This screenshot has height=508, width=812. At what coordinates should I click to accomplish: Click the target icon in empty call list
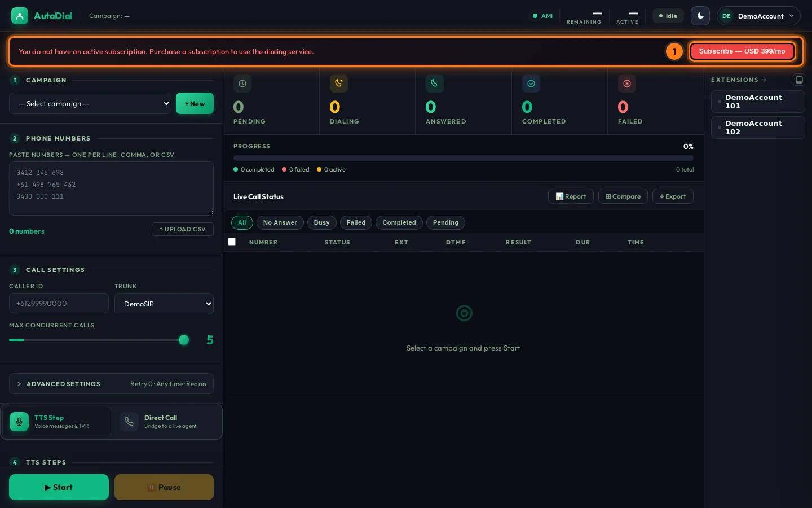coord(464,313)
